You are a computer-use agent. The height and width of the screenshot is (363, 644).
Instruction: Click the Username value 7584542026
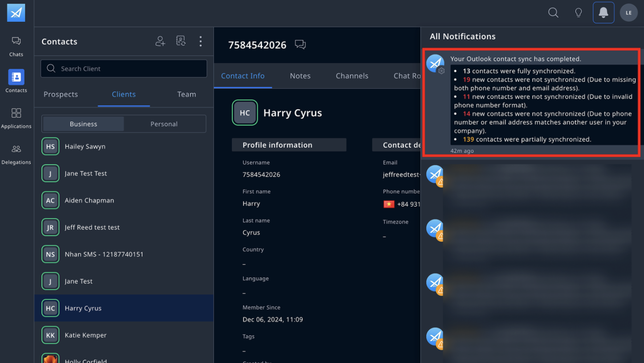[x=261, y=175]
